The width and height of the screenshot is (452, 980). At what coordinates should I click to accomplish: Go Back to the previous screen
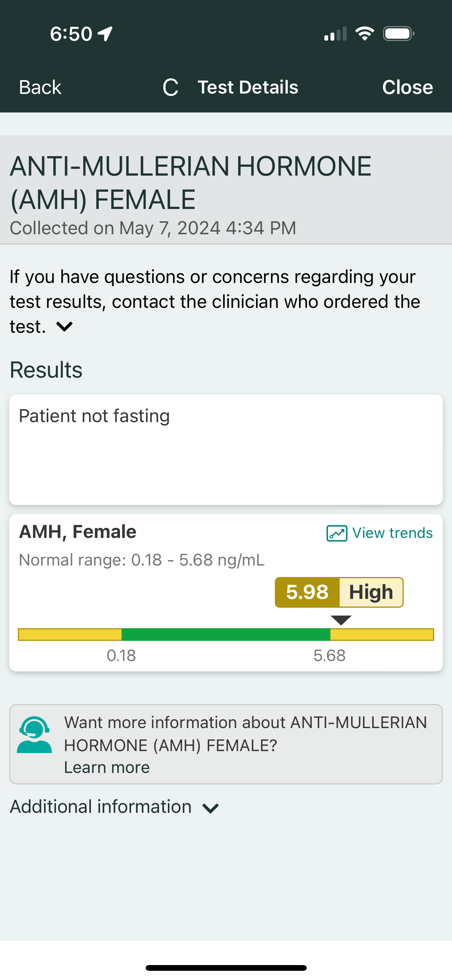(40, 87)
